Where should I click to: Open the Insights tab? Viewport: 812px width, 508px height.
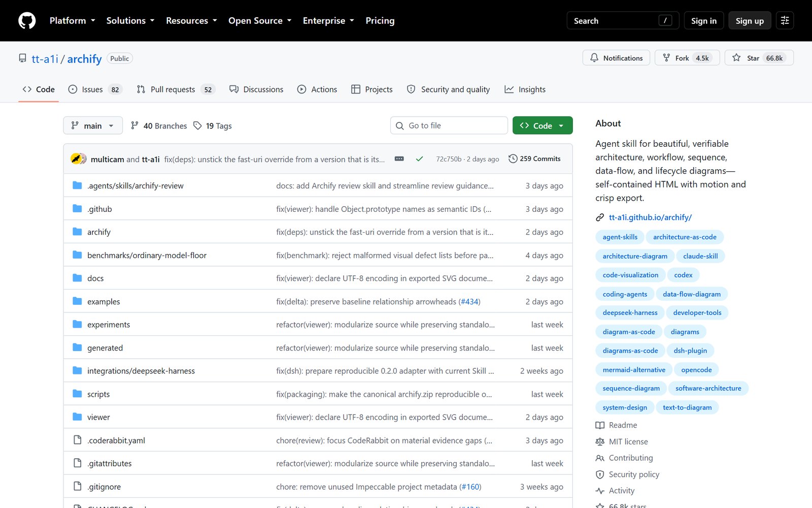click(x=525, y=89)
